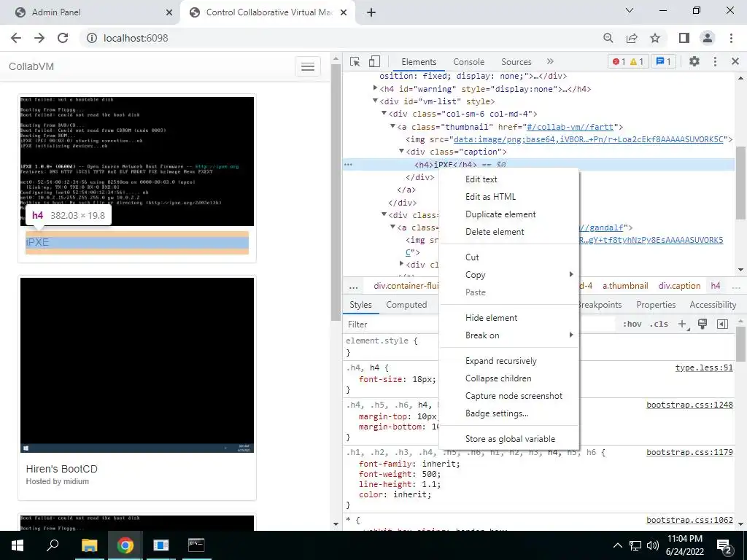Open the DevTools settings gear
The height and width of the screenshot is (560, 747).
694,61
